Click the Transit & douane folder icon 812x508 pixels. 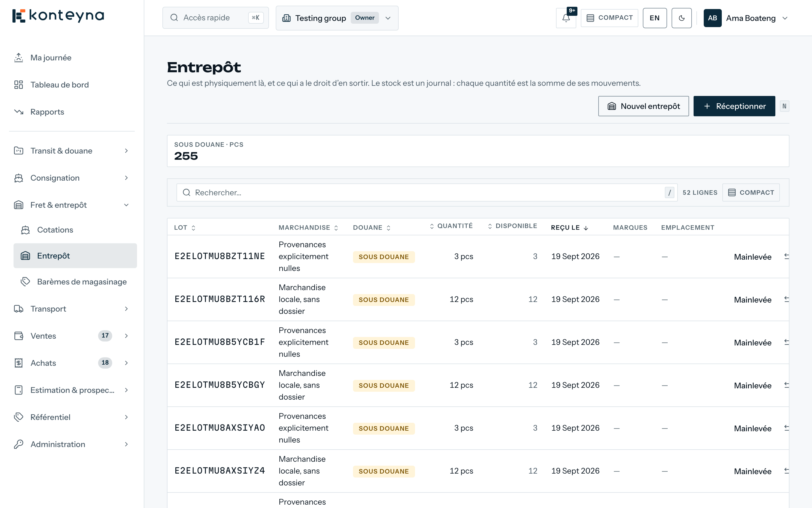(x=18, y=151)
